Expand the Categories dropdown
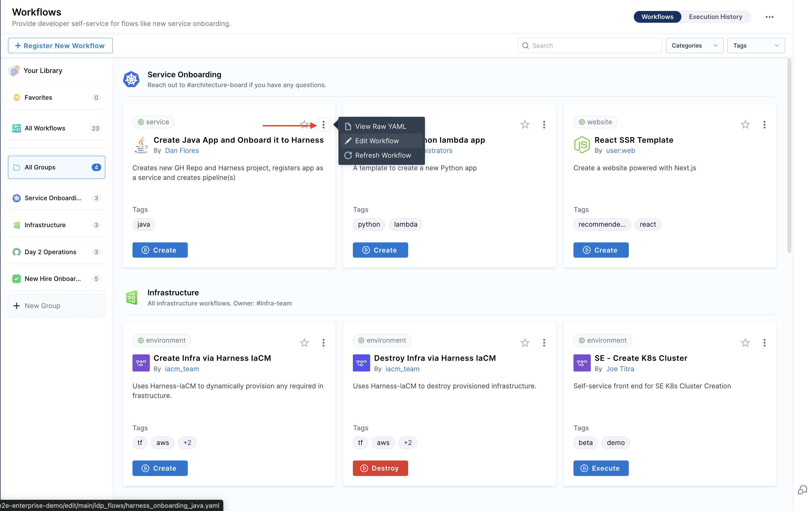The height and width of the screenshot is (511, 812). coord(694,45)
